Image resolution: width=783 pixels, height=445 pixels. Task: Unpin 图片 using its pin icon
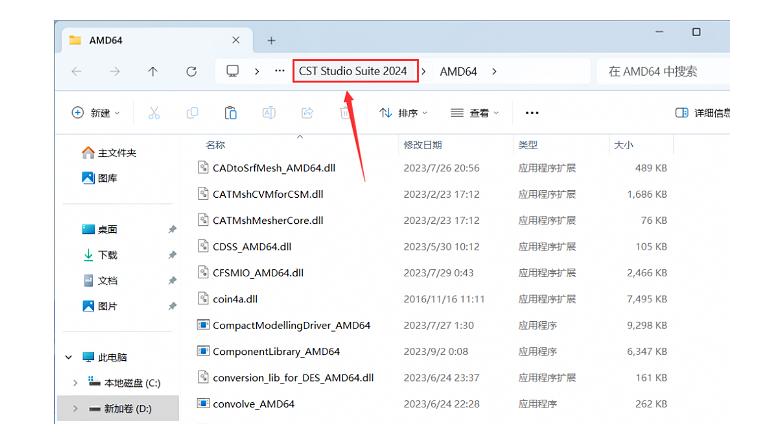tap(172, 306)
